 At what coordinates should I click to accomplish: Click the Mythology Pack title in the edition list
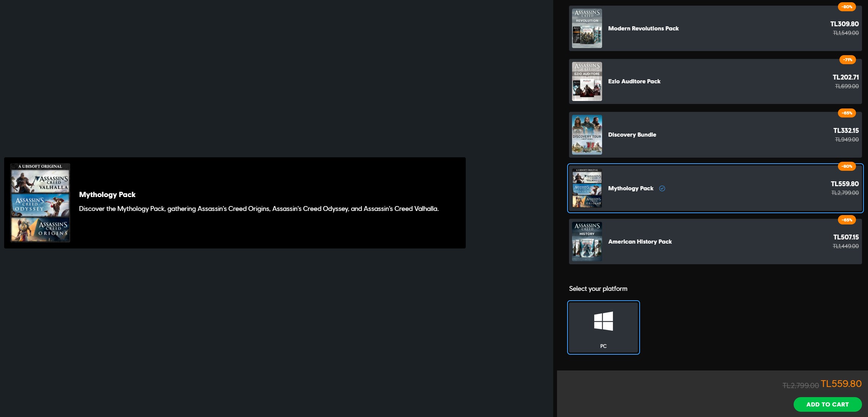pyautogui.click(x=631, y=188)
